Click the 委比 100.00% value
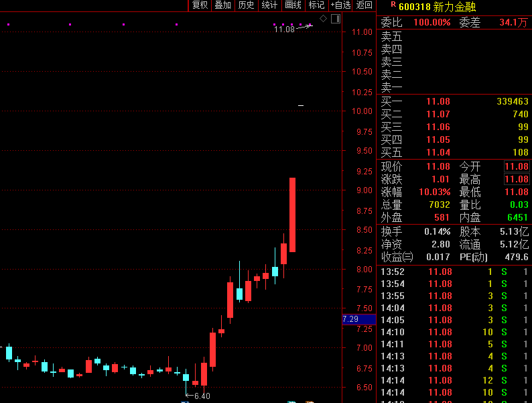Image resolution: width=532 pixels, height=403 pixels. (x=431, y=22)
